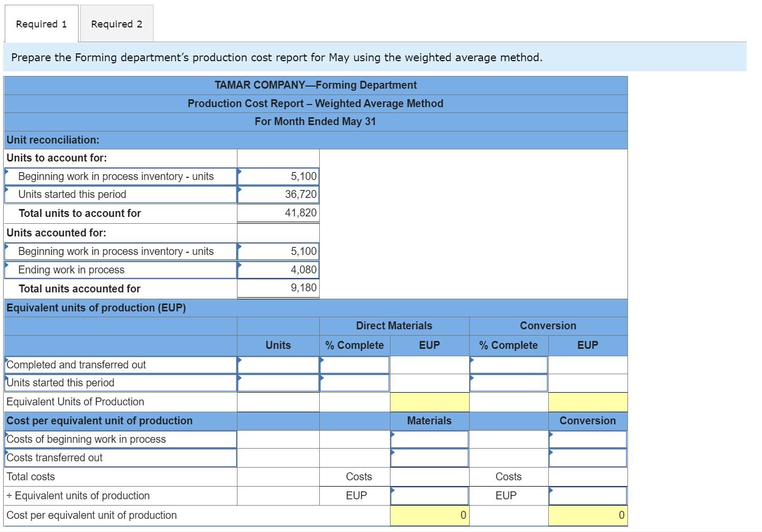Click Direct Materials % Complete for Completed and transferred out
Viewport: 762px width, 532px height.
tap(355, 365)
